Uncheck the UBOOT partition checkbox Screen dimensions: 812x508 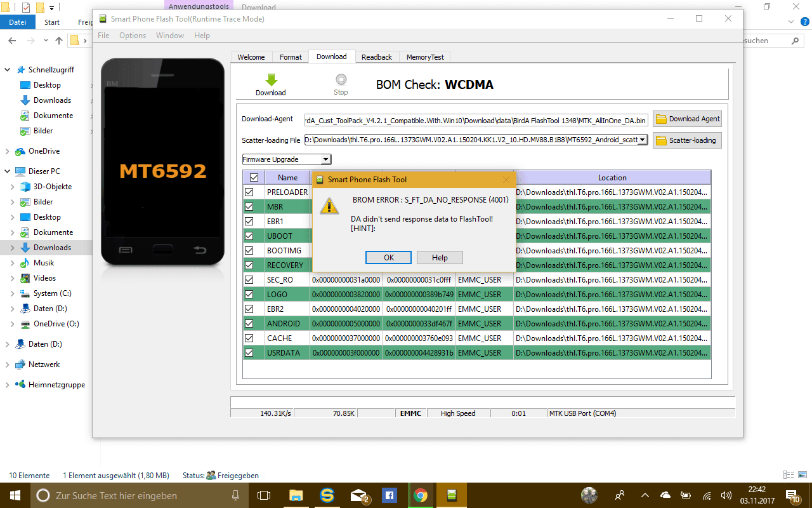click(249, 236)
